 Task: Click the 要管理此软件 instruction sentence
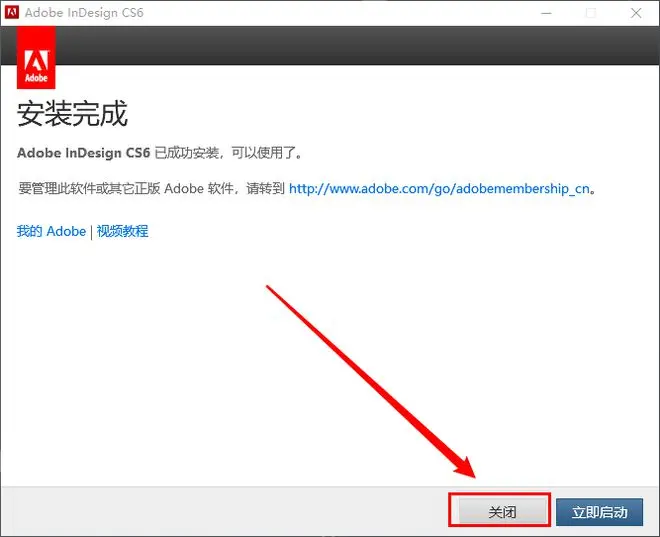coord(150,188)
